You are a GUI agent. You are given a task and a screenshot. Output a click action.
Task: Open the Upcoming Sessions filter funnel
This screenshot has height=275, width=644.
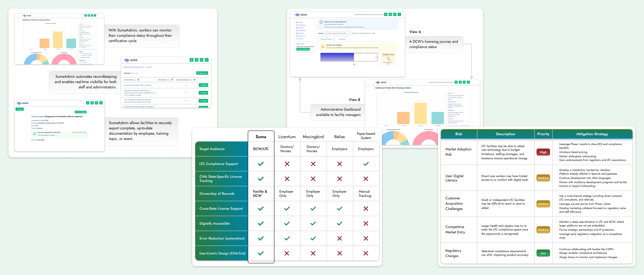pos(194,80)
